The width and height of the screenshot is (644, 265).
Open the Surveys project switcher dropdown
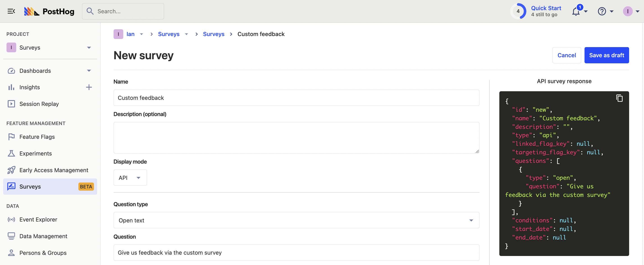click(89, 48)
